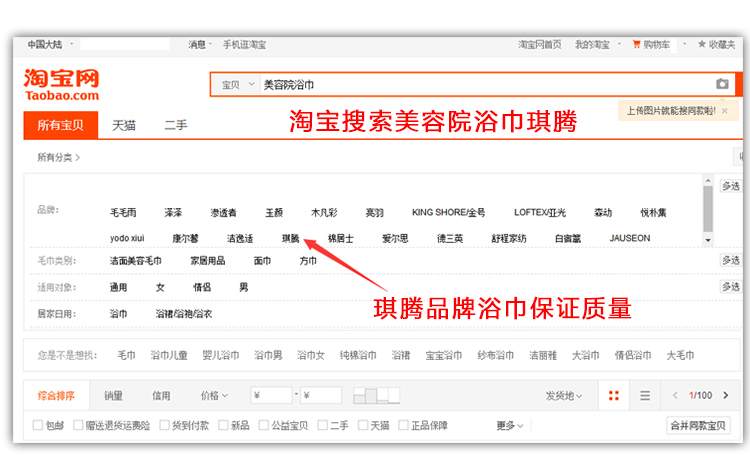Expand the shopping cart dropdown arrow
Viewport: 750px width, 456px height.
[684, 44]
